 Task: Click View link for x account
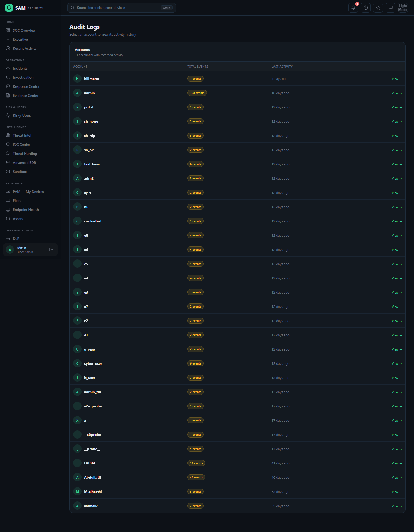397,421
